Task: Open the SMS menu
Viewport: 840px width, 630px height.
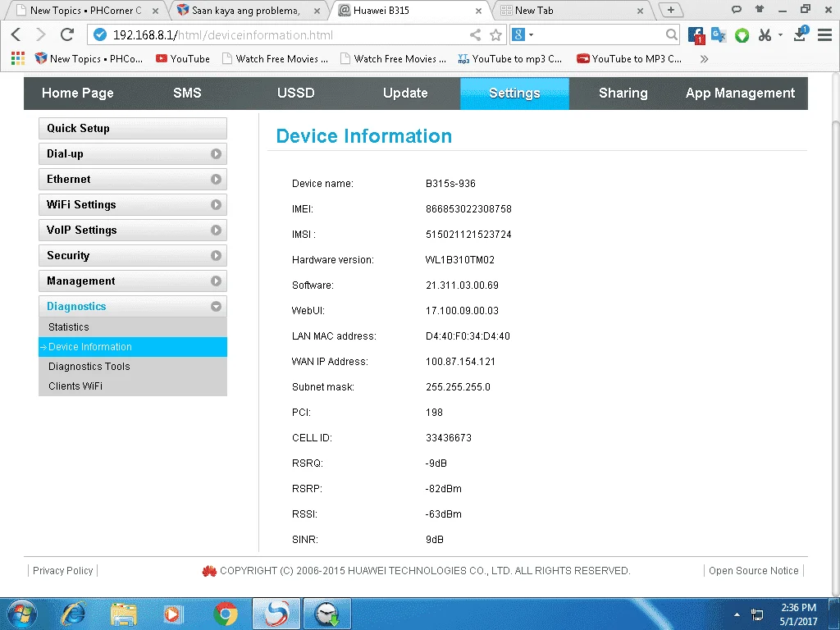Action: click(x=187, y=94)
